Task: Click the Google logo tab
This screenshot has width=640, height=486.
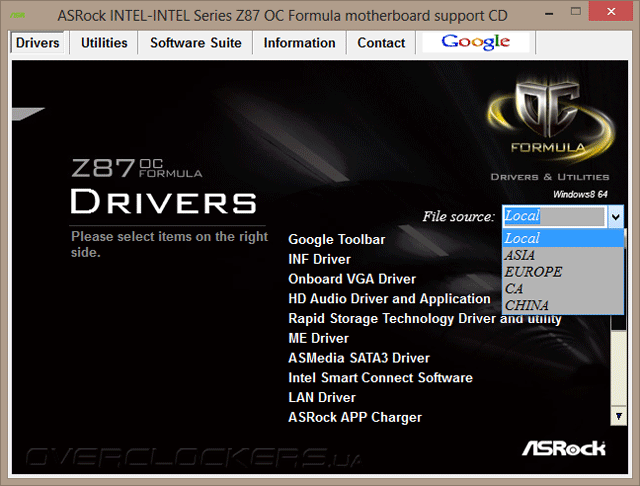Action: (476, 42)
